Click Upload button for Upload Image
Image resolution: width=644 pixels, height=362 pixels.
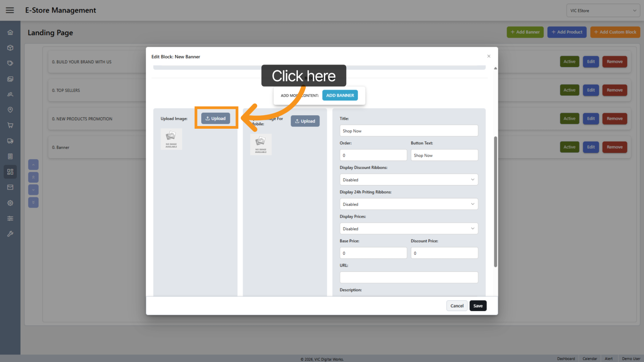coord(216,118)
